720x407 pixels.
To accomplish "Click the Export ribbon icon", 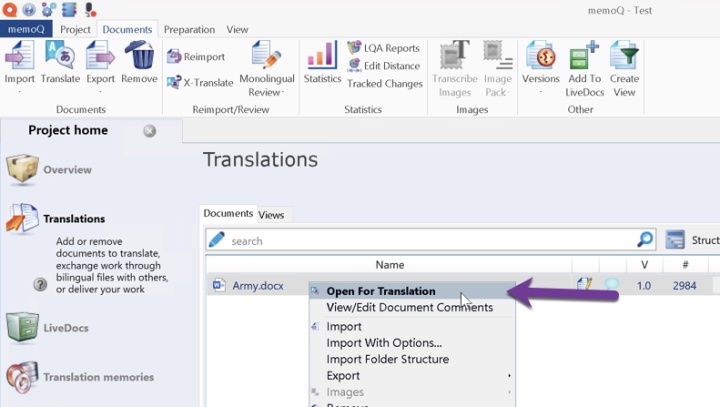I will pos(101,57).
